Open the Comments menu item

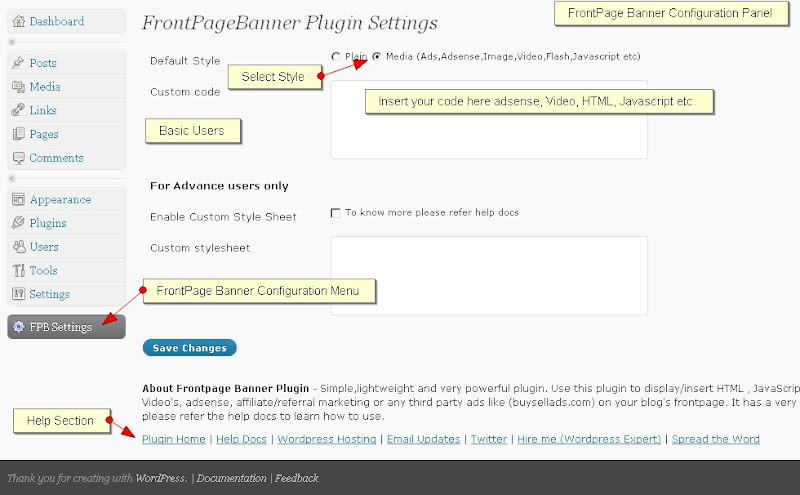[x=66, y=158]
